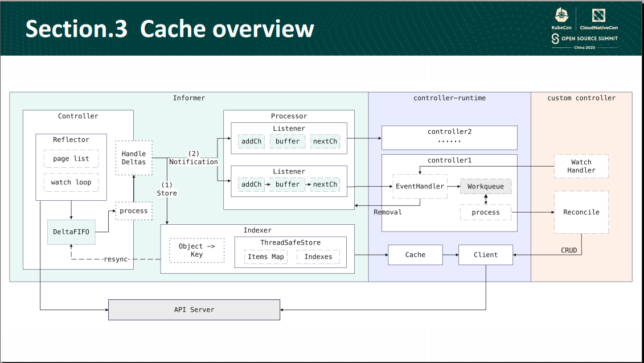Screen dimensions: 644x363
Task: Select the CloudNativeCon logo icon
Action: [x=598, y=15]
